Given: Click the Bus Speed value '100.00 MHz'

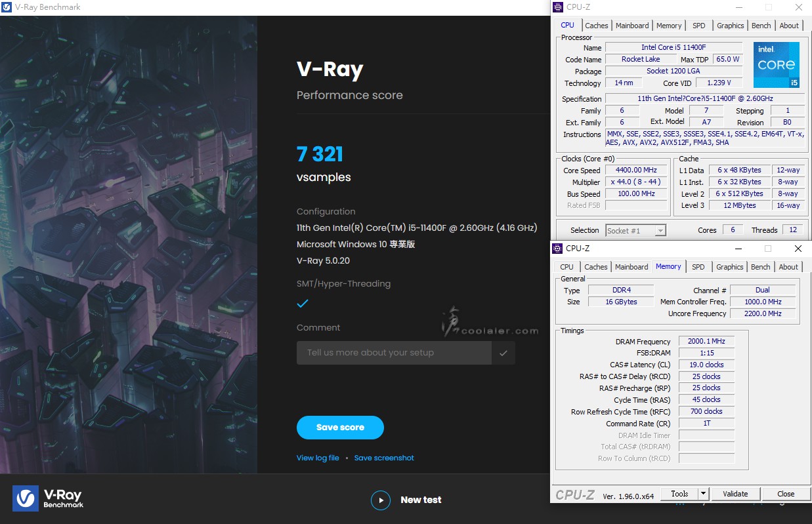Looking at the screenshot, I should [x=636, y=194].
